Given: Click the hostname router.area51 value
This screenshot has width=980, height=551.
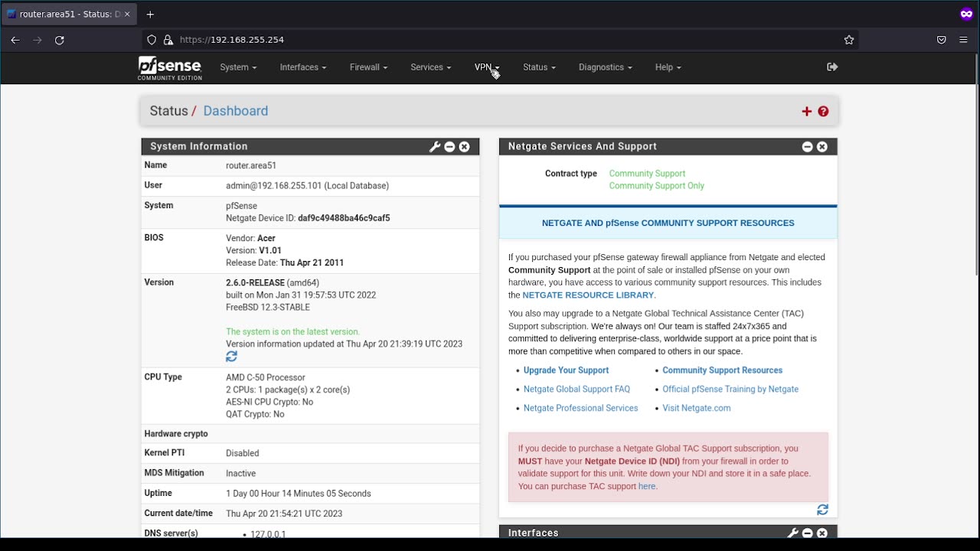Looking at the screenshot, I should (x=251, y=165).
